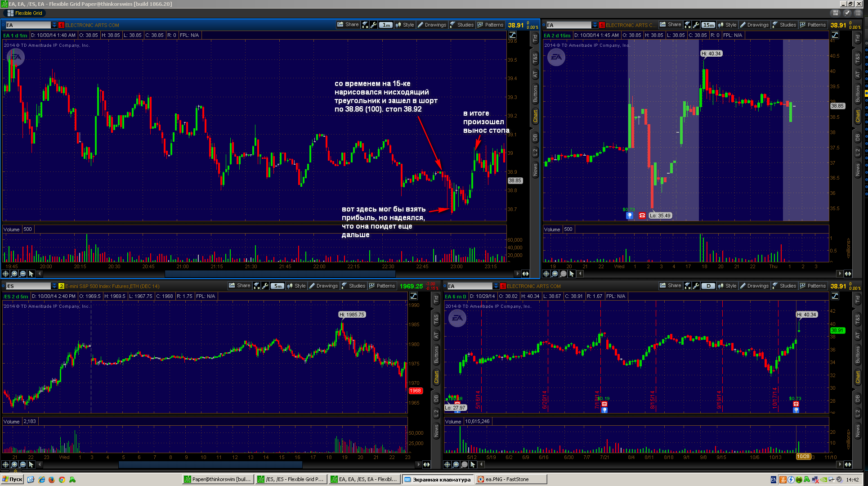Click zoom-out magnifier below the /ES chart
The width and height of the screenshot is (868, 486).
pos(22,464)
